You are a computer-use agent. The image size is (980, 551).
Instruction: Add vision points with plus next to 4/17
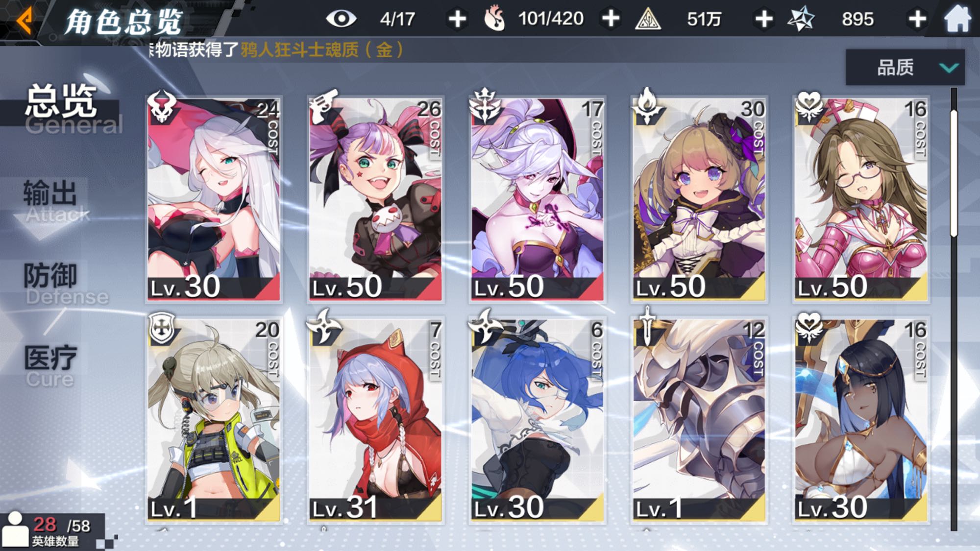pos(457,19)
